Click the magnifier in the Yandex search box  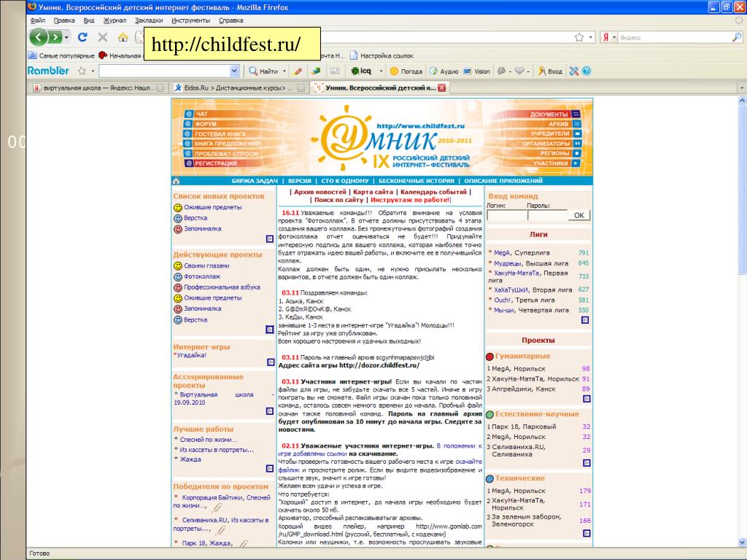coord(737,37)
